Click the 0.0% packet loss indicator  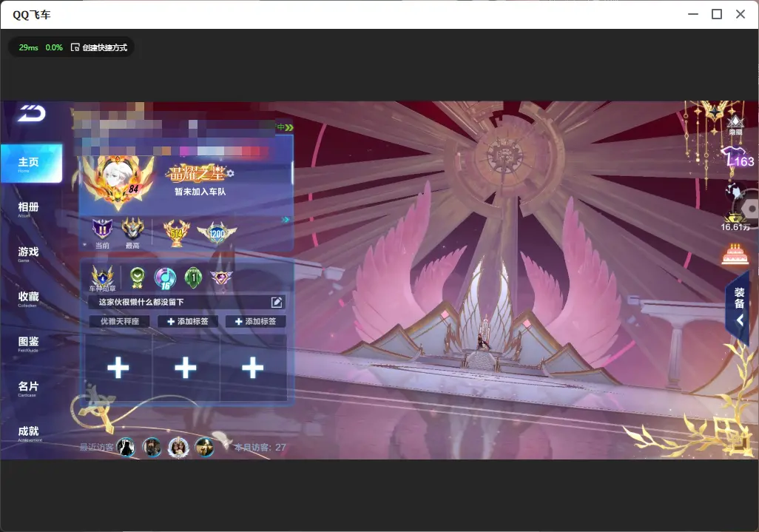(x=54, y=47)
